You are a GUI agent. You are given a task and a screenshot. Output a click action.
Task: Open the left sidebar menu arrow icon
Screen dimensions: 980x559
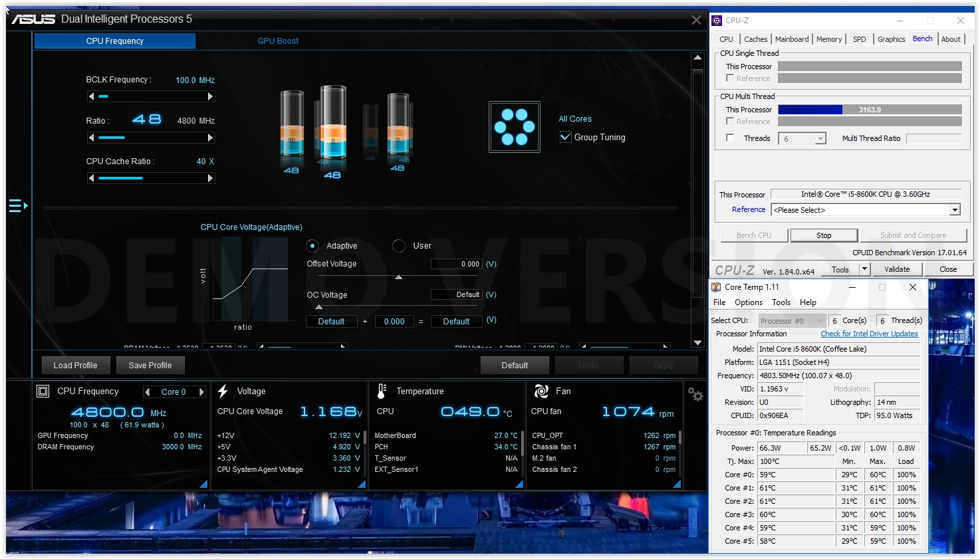coord(18,206)
